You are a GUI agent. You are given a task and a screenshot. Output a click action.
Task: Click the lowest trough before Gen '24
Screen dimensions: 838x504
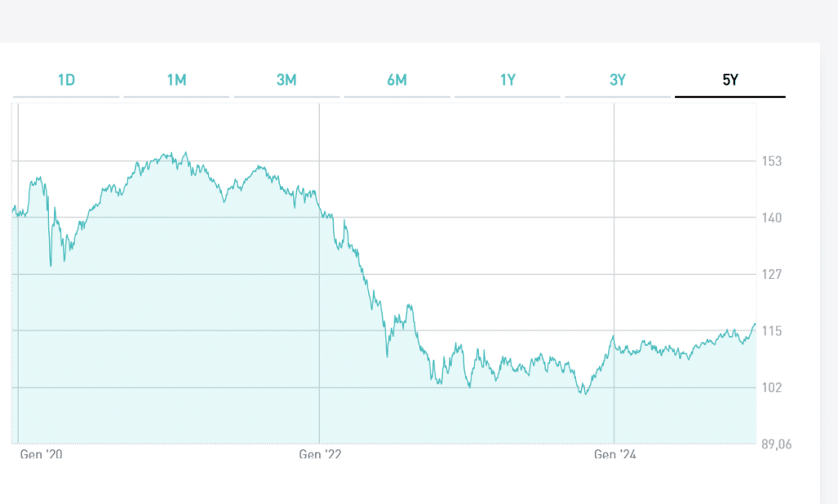(x=583, y=394)
